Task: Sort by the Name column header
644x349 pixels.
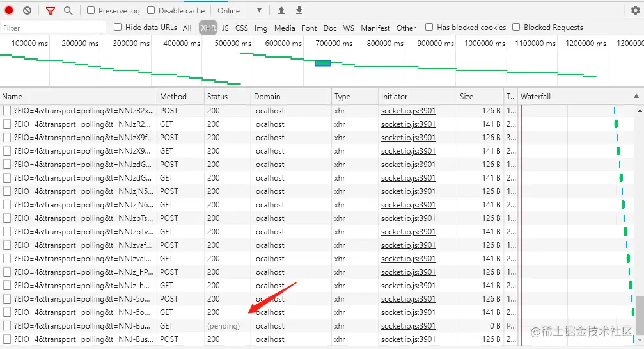Action: tap(78, 97)
